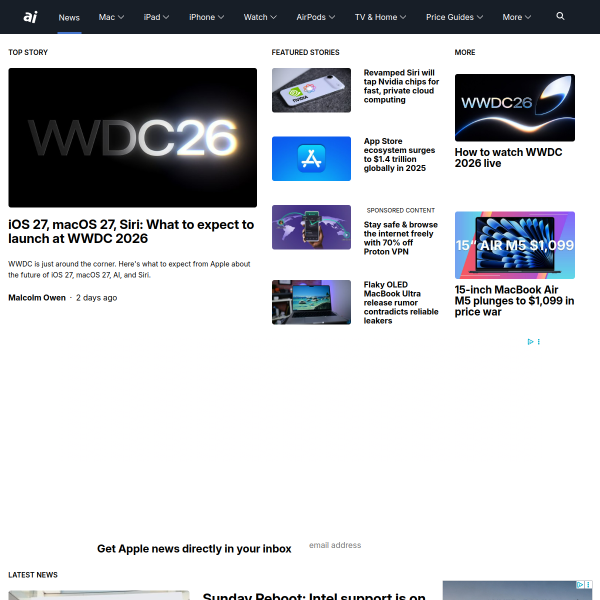The height and width of the screenshot is (600, 600).
Task: Click 'Get Apple news directly in your inbox' text
Action: [194, 549]
